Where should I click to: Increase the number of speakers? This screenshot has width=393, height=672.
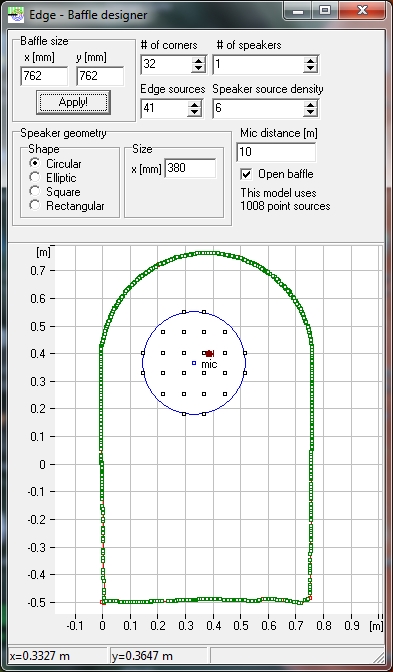[x=310, y=60]
